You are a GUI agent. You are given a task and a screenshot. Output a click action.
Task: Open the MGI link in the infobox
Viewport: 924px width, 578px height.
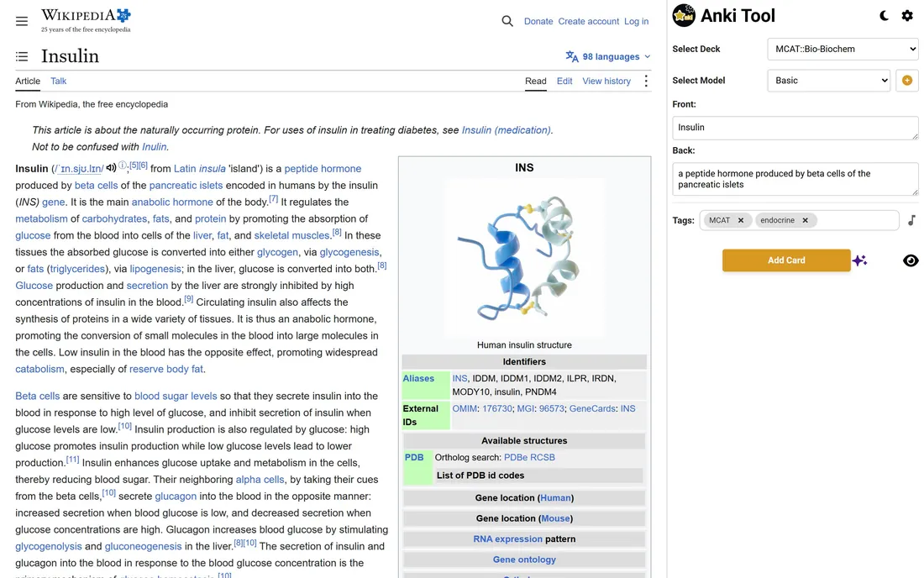coord(525,408)
